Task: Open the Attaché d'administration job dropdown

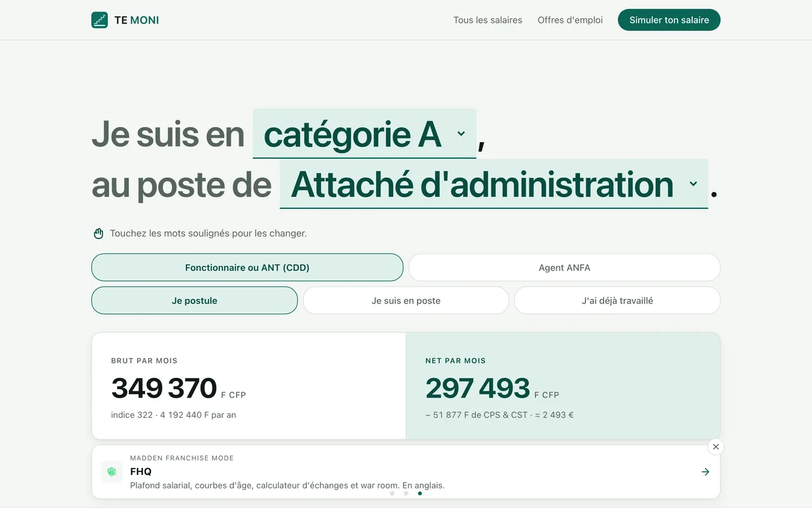Action: click(494, 184)
